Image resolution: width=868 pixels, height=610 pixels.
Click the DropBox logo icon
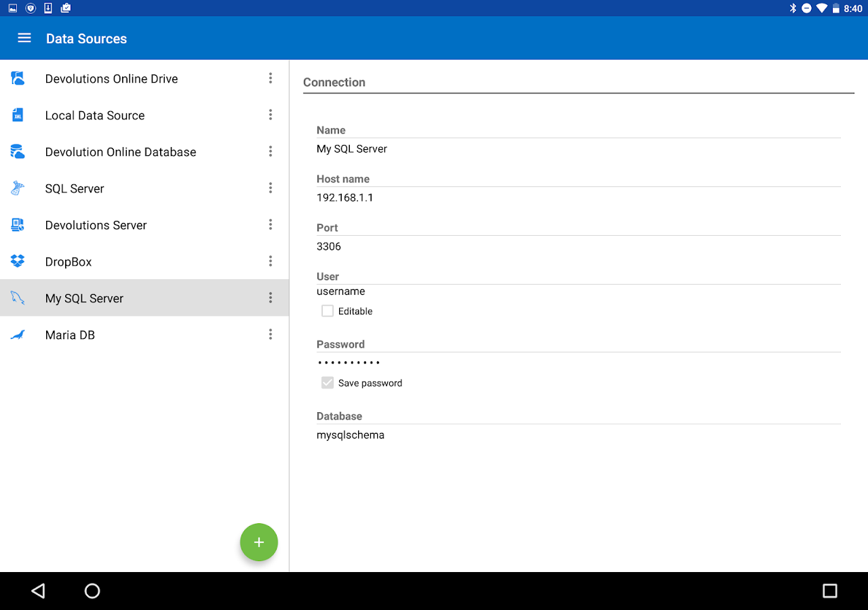[x=18, y=262]
